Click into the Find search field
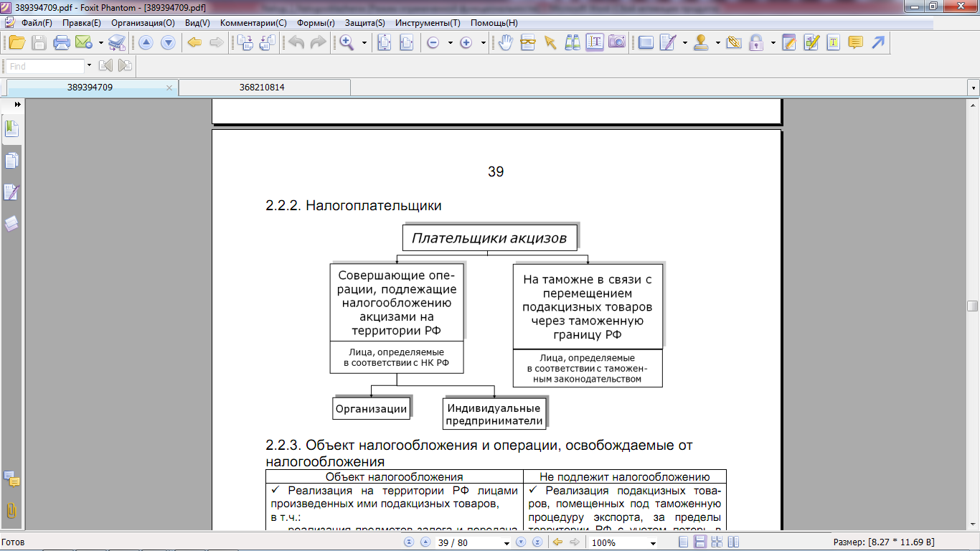The image size is (980, 551). pos(44,66)
